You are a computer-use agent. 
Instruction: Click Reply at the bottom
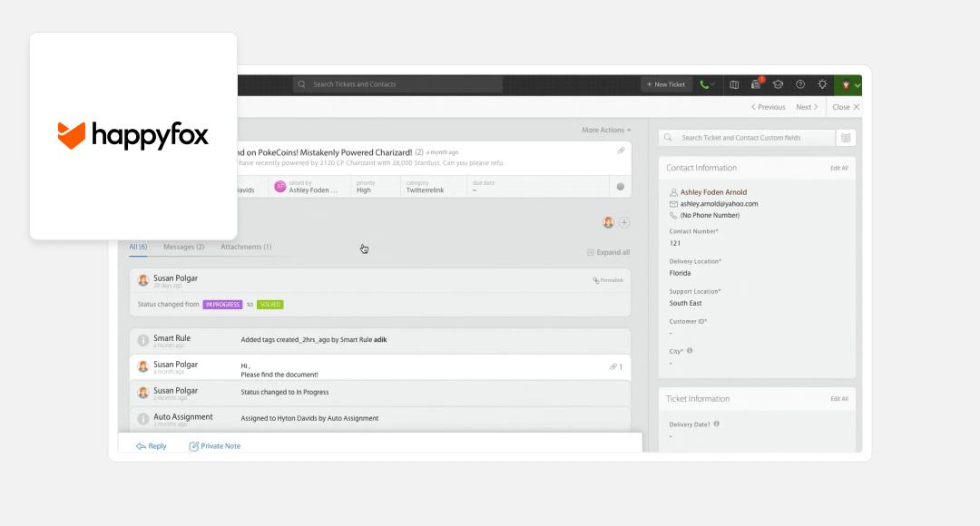pos(152,446)
